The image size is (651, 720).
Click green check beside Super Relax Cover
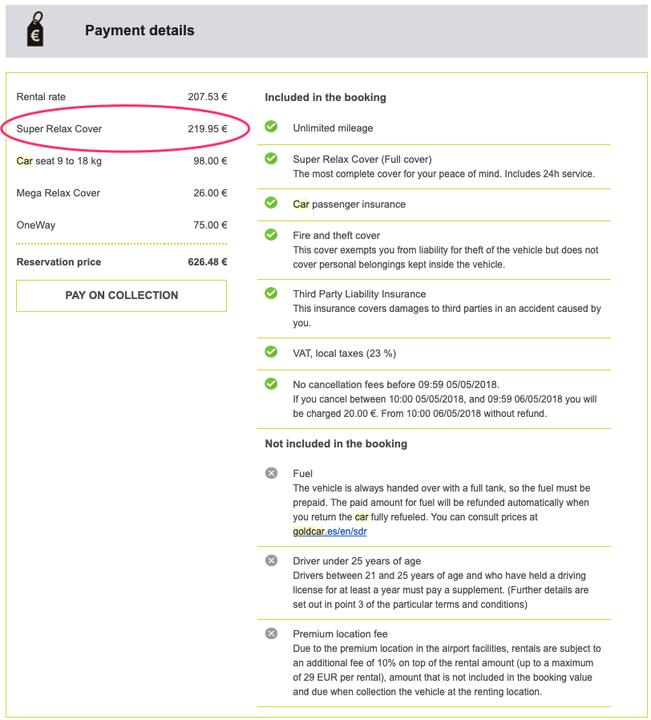[x=271, y=159]
